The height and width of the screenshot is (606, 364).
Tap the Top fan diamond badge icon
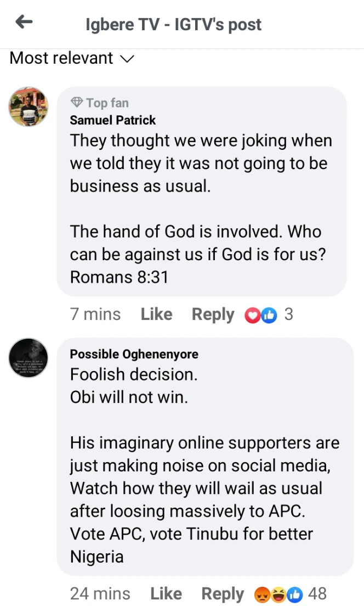tap(77, 103)
